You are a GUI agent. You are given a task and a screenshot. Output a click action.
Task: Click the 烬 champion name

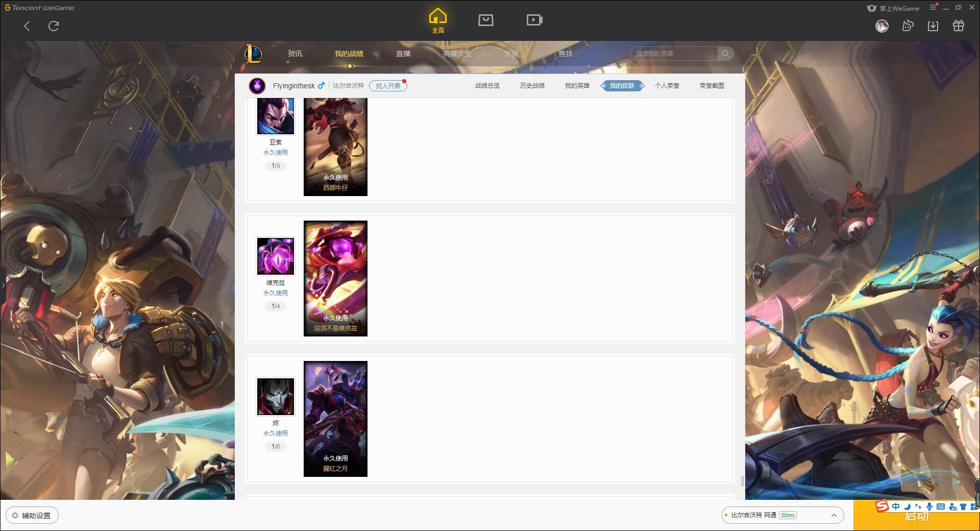[x=276, y=423]
